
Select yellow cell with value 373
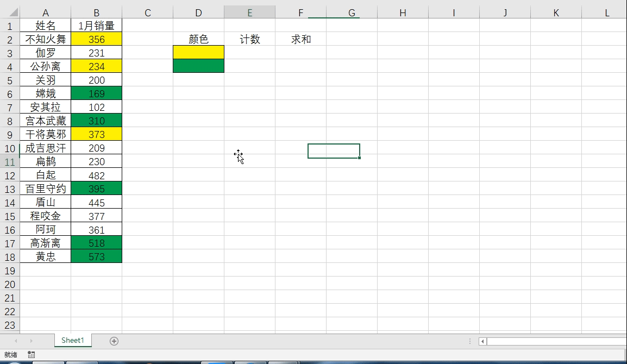96,134
